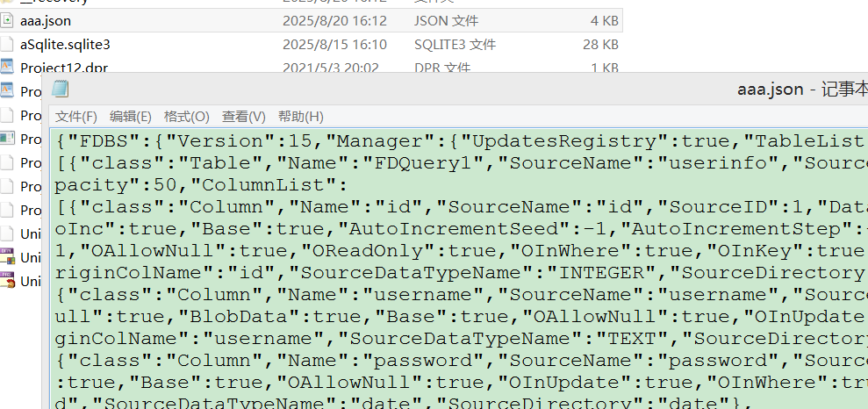
Task: Click the date 2025/8/20 16:12 of aaa.json
Action: coord(334,21)
